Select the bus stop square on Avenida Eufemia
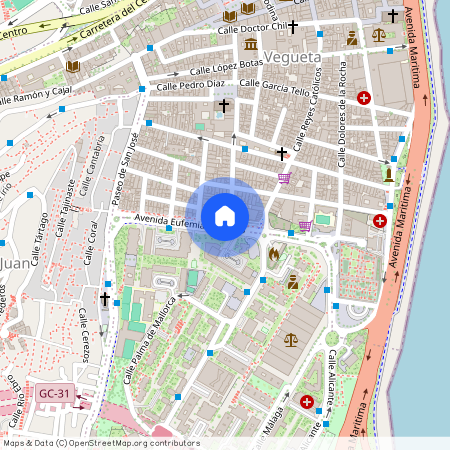 click(169, 228)
